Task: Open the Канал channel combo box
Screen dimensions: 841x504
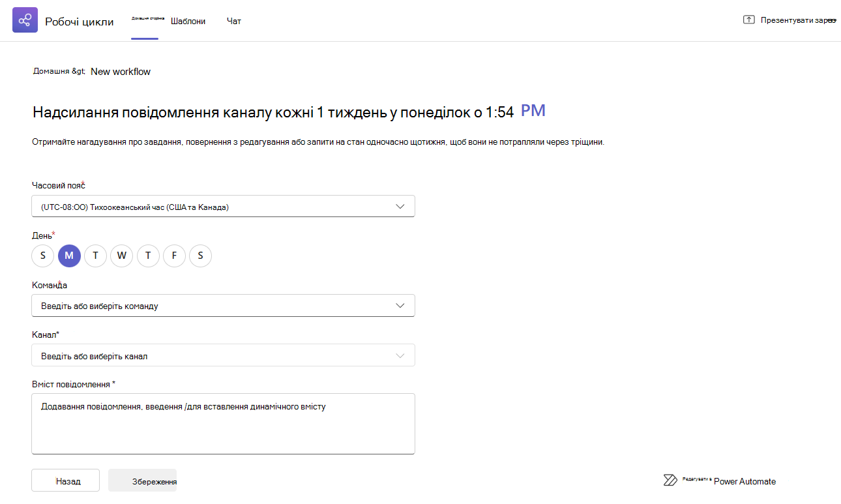Action: click(223, 355)
